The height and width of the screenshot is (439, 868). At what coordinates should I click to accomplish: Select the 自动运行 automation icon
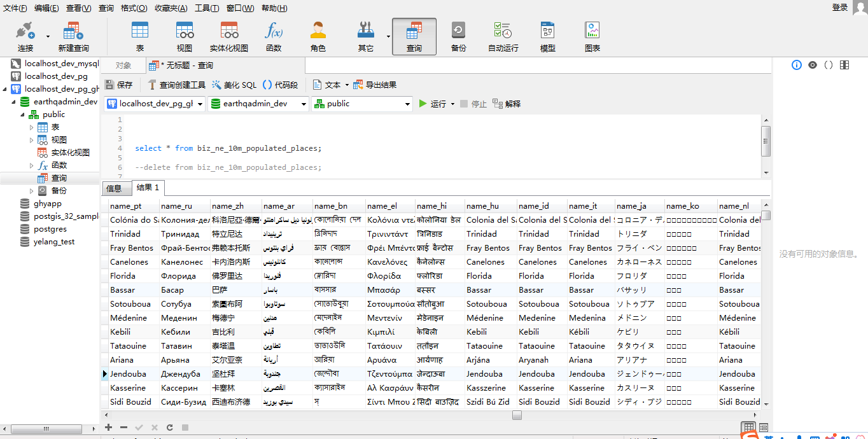503,36
